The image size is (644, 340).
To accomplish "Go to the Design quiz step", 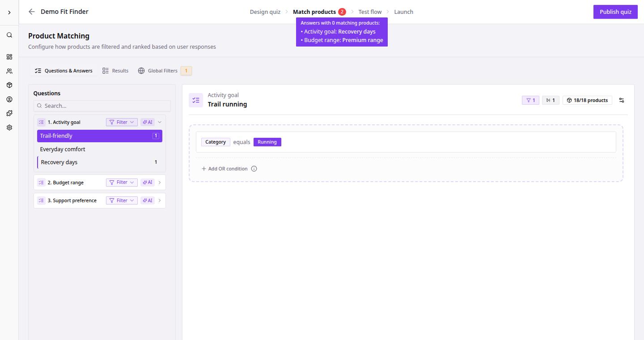I will pos(265,12).
